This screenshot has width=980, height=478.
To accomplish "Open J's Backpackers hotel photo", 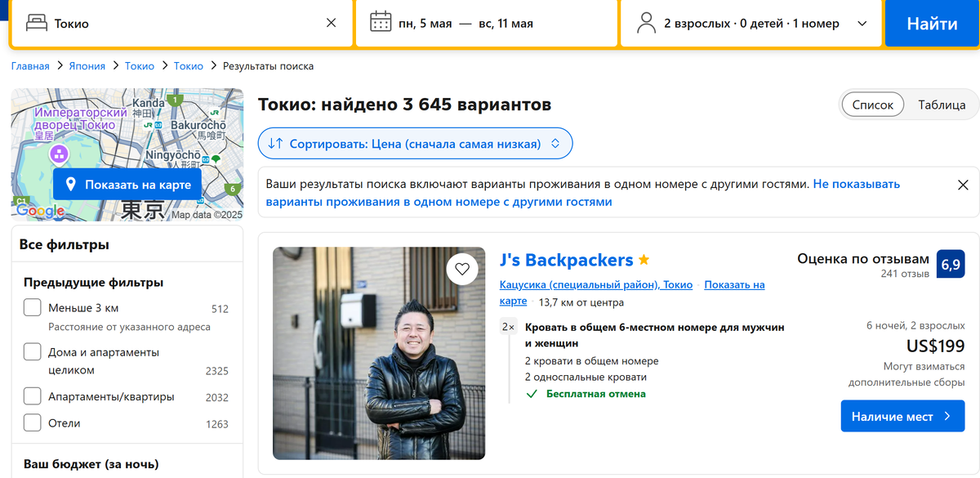I will pos(379,353).
